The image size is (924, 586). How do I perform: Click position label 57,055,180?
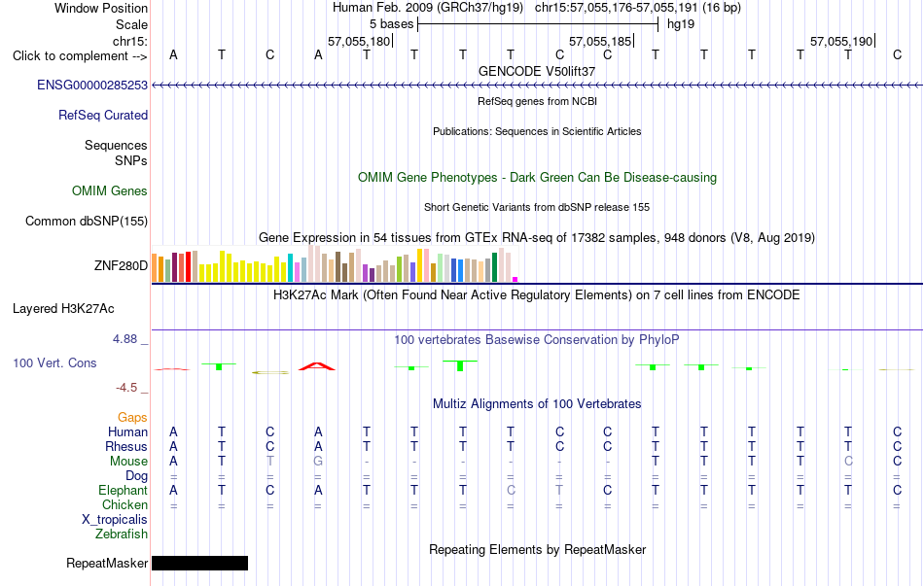pos(359,41)
